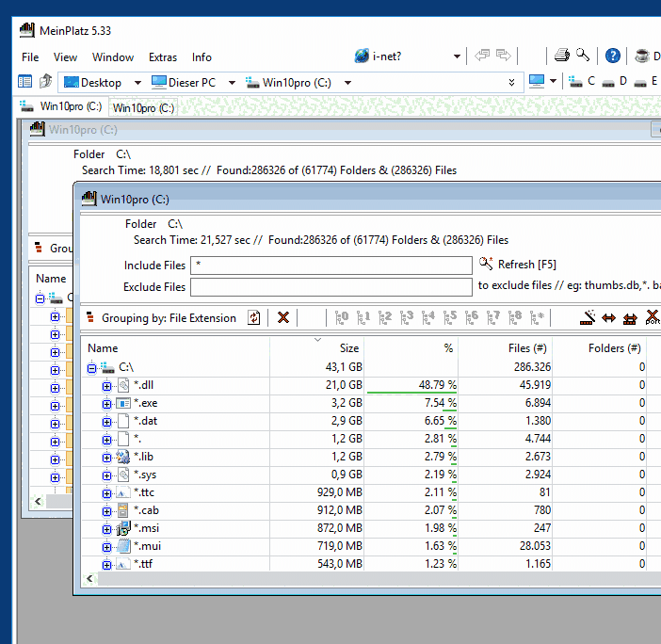Click the print icon in the toolbar
Screen dimensions: 661x644
pos(562,56)
